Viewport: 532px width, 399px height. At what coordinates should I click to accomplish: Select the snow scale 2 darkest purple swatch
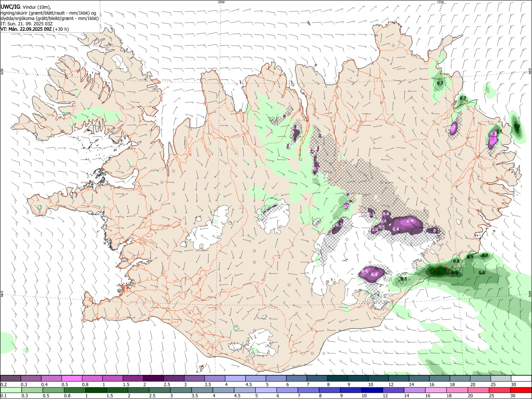coord(153,379)
